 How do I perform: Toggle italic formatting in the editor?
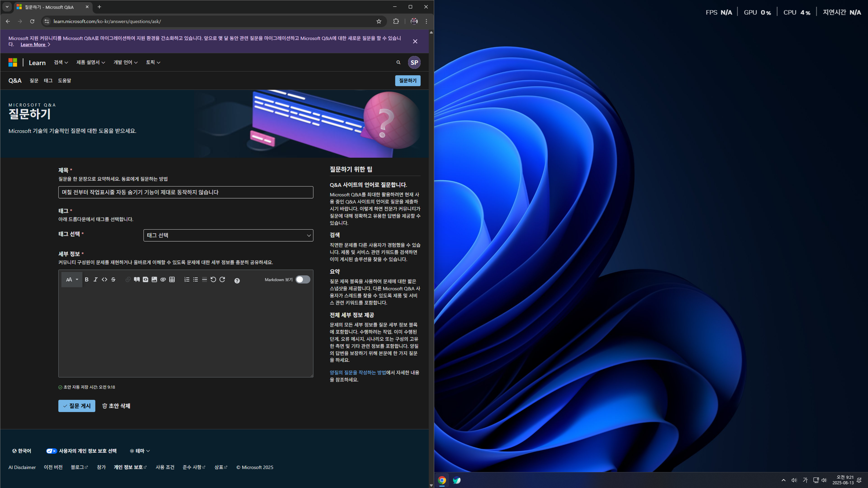95,279
